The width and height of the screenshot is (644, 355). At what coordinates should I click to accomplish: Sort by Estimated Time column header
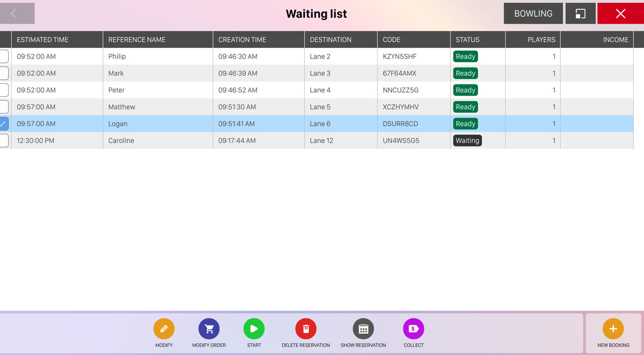click(42, 40)
